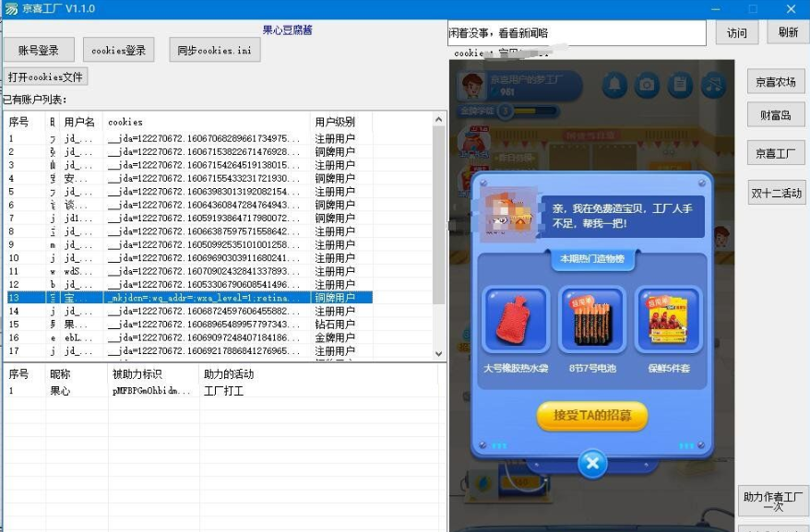810x532 pixels.
Task: Open the 京喜农场 page
Action: [x=775, y=82]
